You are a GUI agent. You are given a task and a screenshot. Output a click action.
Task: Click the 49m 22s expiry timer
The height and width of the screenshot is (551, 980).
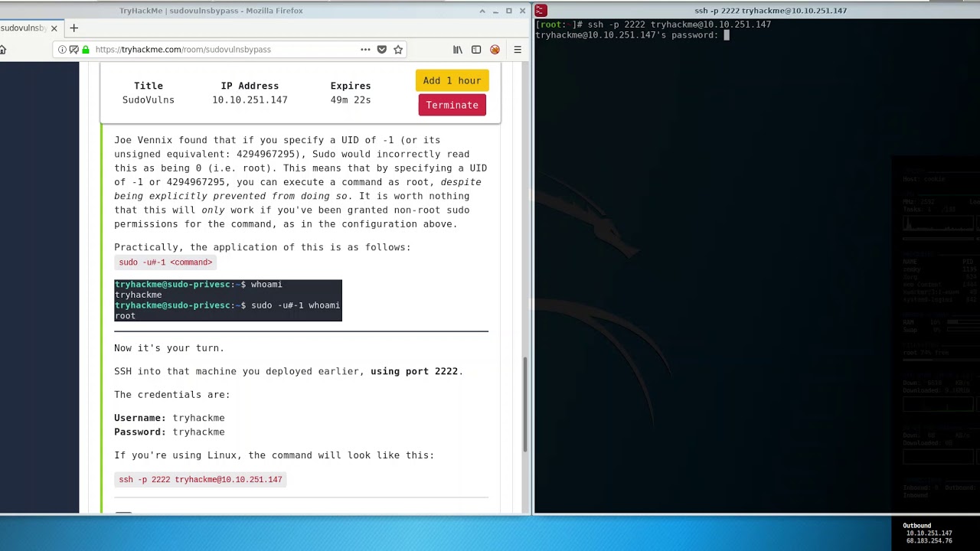click(x=351, y=100)
